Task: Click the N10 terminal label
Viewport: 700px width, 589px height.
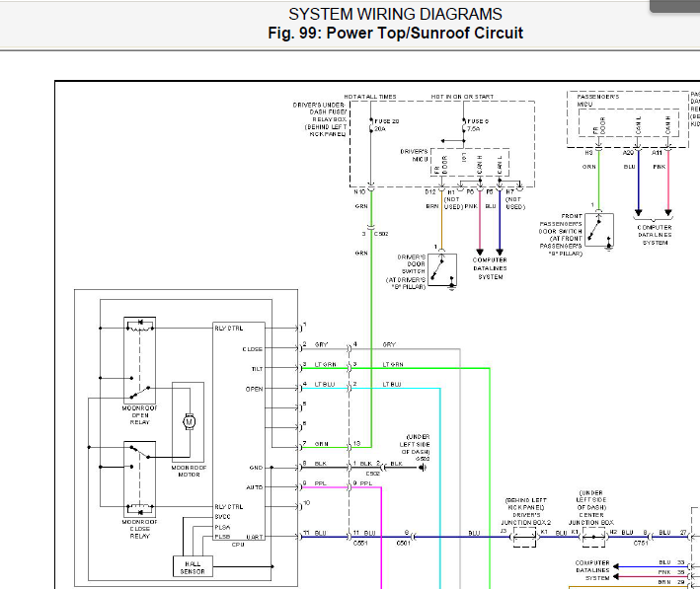Action: (359, 191)
